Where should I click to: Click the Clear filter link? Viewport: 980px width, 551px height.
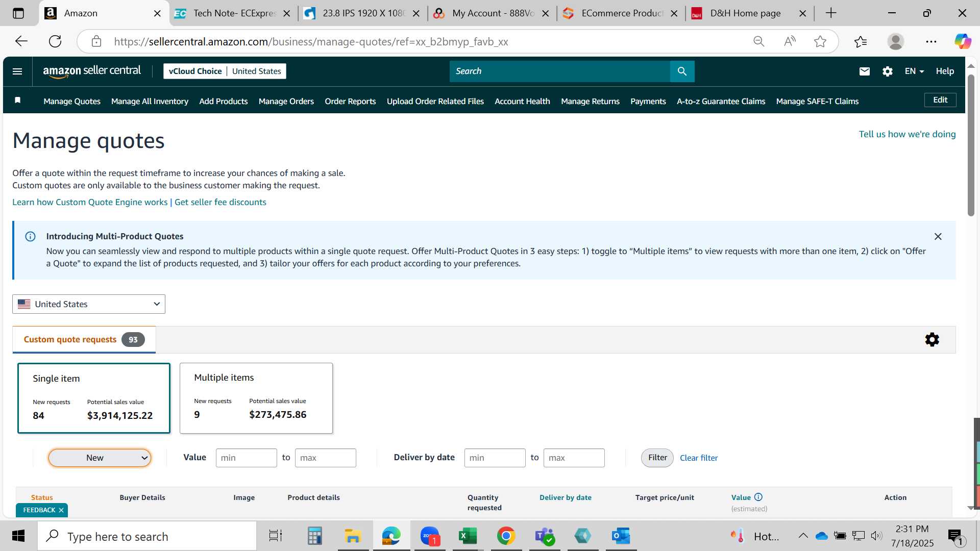[699, 458]
